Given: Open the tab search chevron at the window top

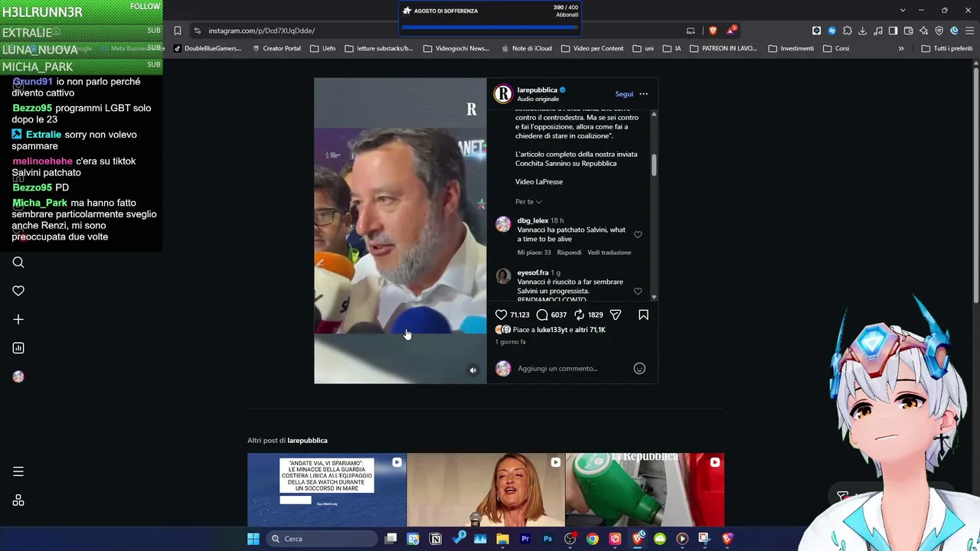Looking at the screenshot, I should tap(903, 10).
